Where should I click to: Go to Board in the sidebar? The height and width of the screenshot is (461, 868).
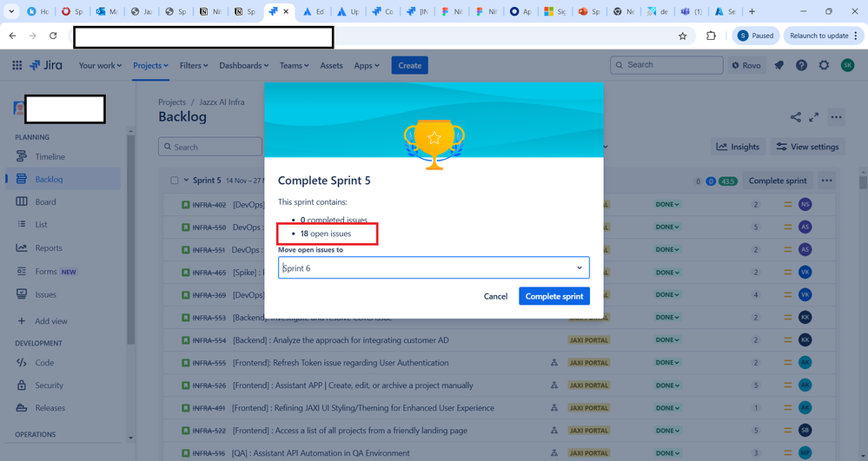pos(63,202)
